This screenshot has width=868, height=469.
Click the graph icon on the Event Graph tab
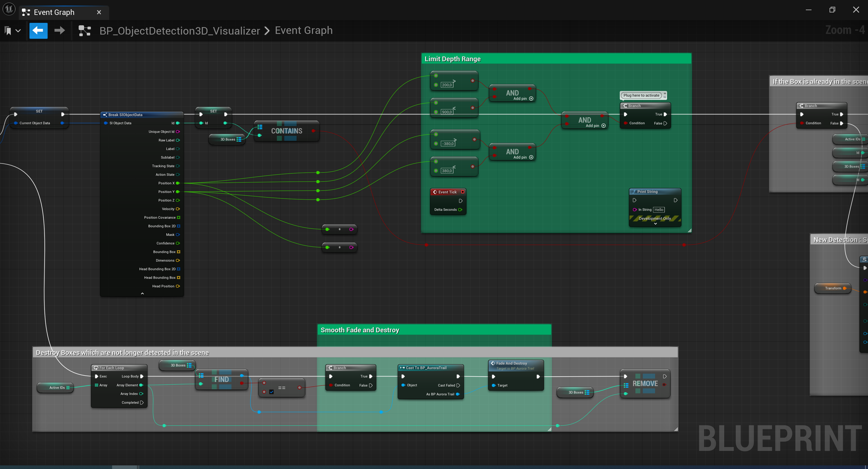pyautogui.click(x=26, y=12)
